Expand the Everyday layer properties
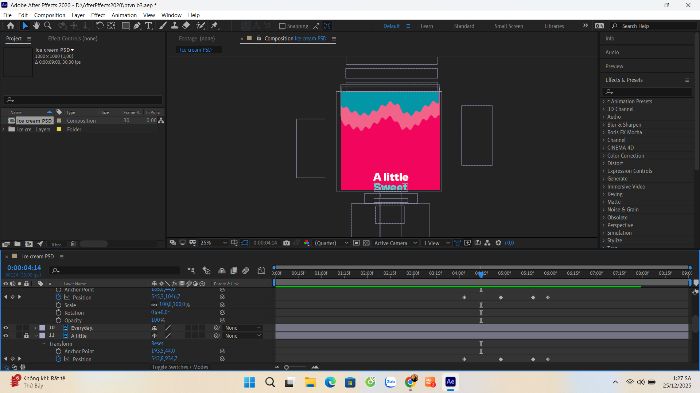 tap(36, 328)
